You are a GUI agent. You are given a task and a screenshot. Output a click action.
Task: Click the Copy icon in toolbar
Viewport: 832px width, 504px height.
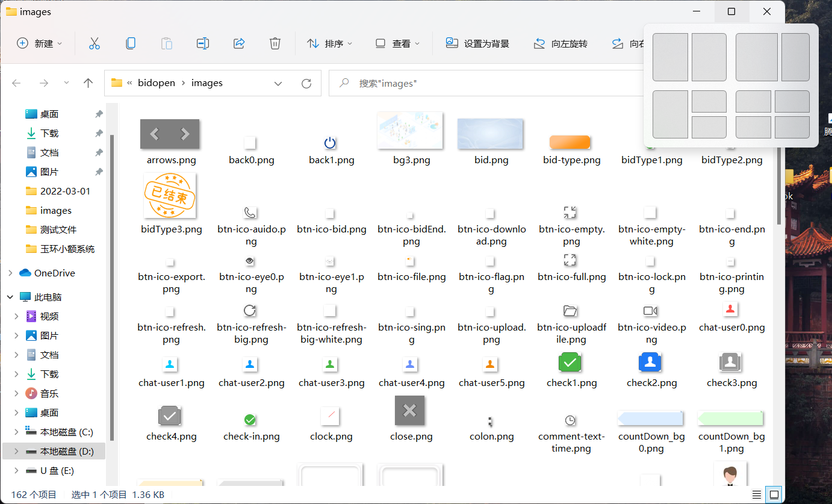tap(130, 43)
